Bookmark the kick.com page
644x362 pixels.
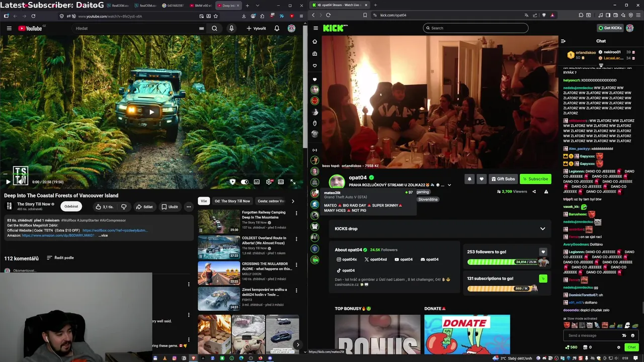(x=365, y=15)
